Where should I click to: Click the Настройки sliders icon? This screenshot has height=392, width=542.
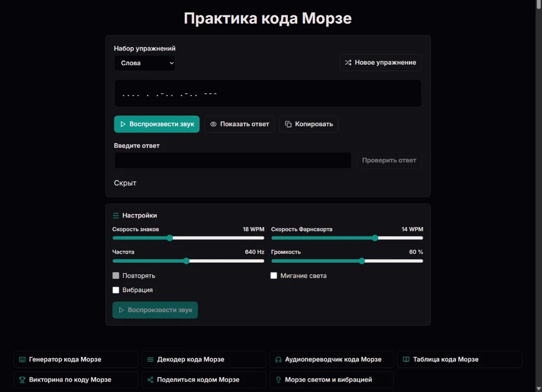pyautogui.click(x=116, y=215)
